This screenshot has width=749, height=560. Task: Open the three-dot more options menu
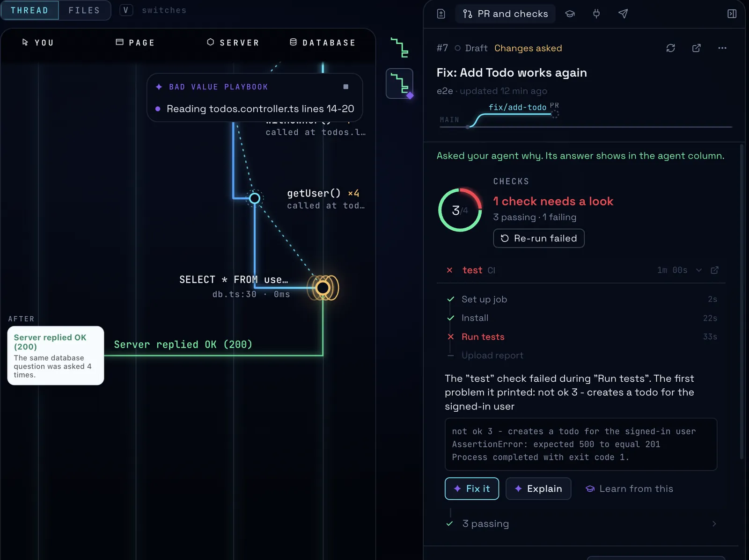(x=722, y=48)
